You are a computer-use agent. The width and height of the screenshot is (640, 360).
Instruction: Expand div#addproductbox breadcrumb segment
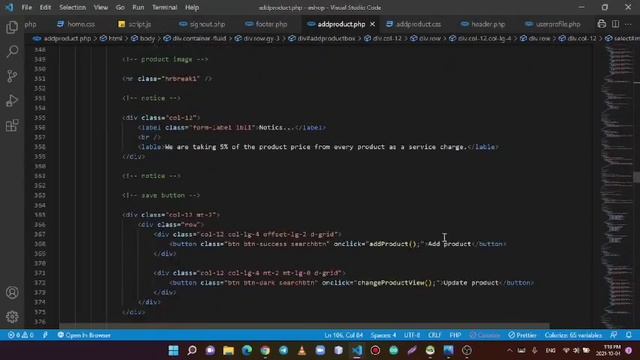coord(322,38)
